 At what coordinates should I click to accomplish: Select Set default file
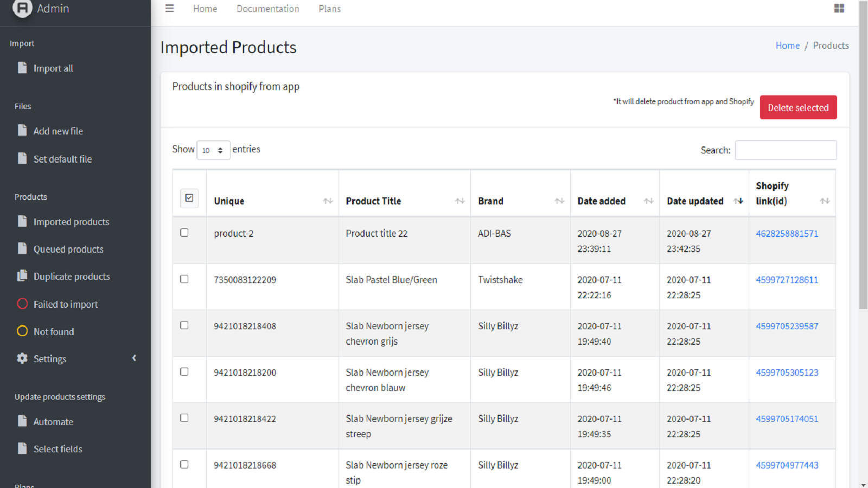click(x=62, y=158)
